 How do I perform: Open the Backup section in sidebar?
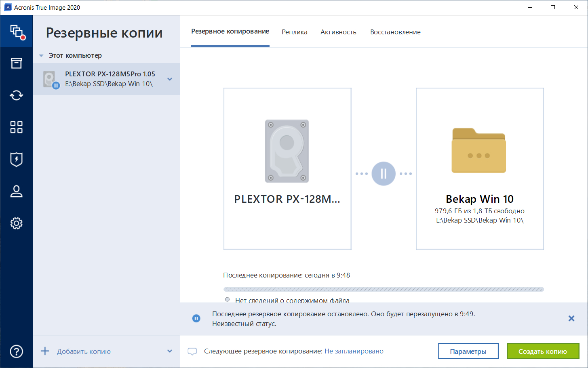(17, 31)
